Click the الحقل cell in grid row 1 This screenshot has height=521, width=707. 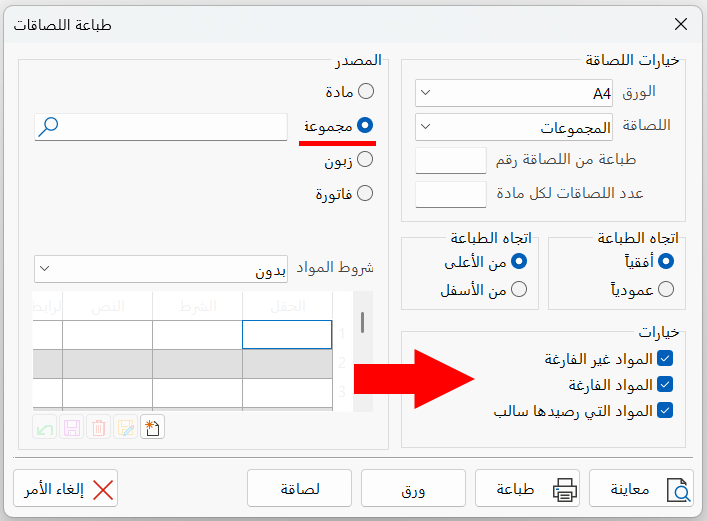click(x=287, y=335)
